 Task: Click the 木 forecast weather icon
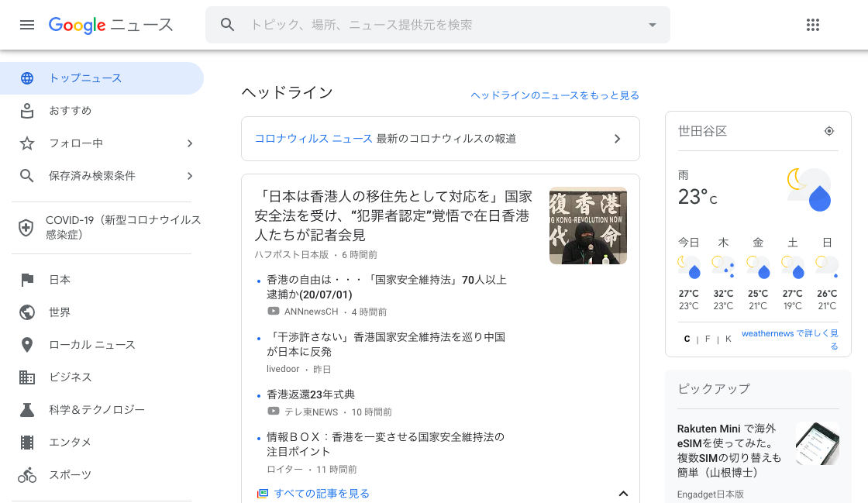723,267
